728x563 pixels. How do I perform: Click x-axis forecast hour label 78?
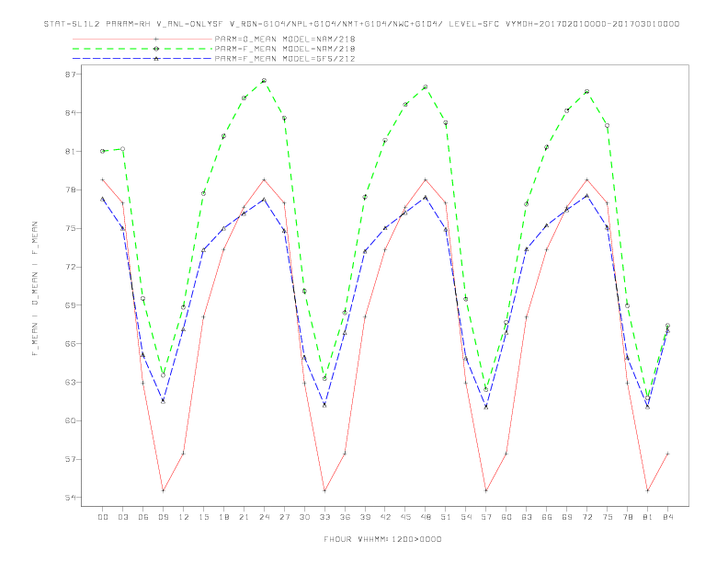click(x=627, y=517)
